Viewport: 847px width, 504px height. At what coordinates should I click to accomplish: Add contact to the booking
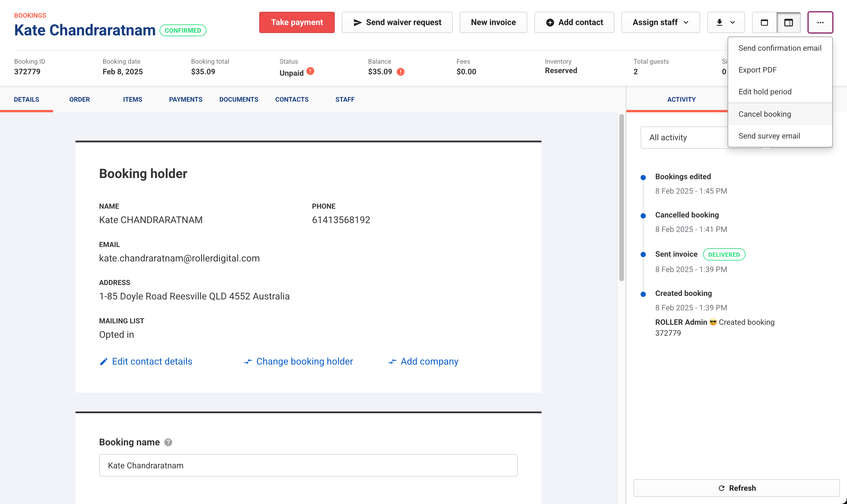click(x=574, y=22)
